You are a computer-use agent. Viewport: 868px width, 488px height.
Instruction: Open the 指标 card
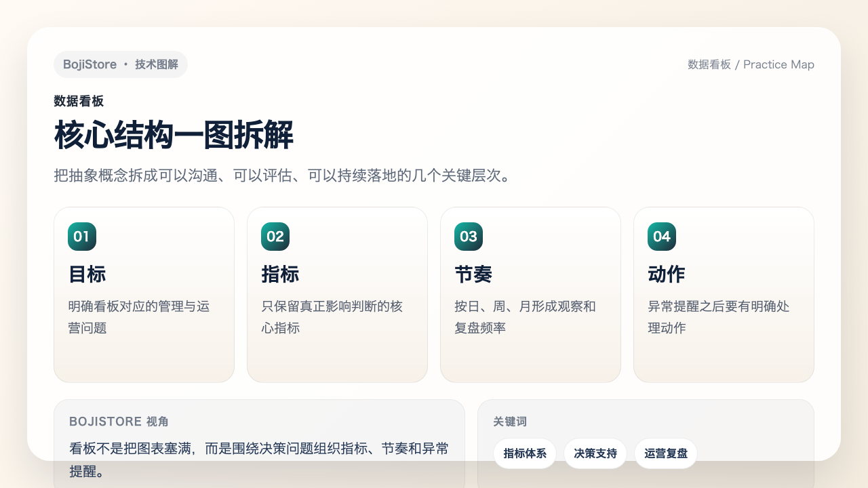pos(337,294)
